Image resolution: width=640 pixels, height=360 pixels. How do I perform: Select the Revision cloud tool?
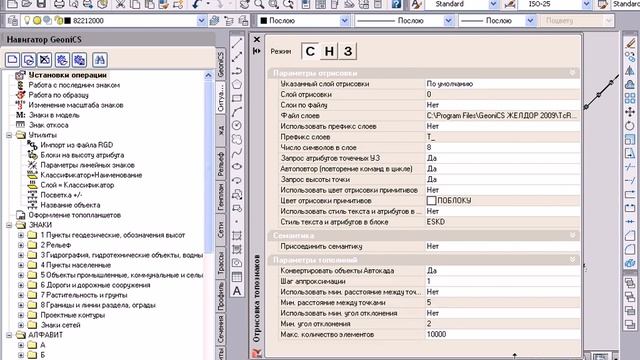click(237, 139)
